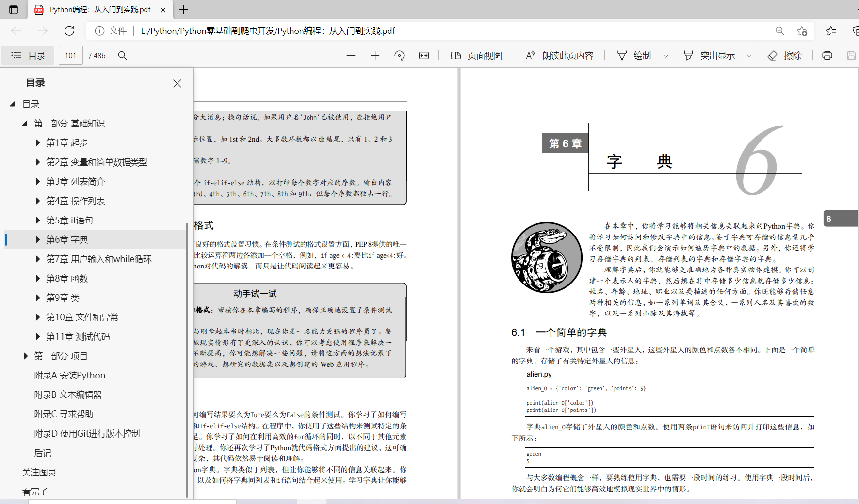Go forward to the next page
The image size is (859, 504).
[43, 31]
